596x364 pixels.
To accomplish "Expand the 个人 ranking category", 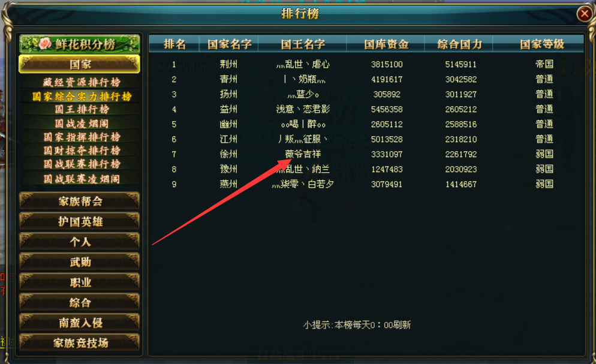I will click(80, 241).
